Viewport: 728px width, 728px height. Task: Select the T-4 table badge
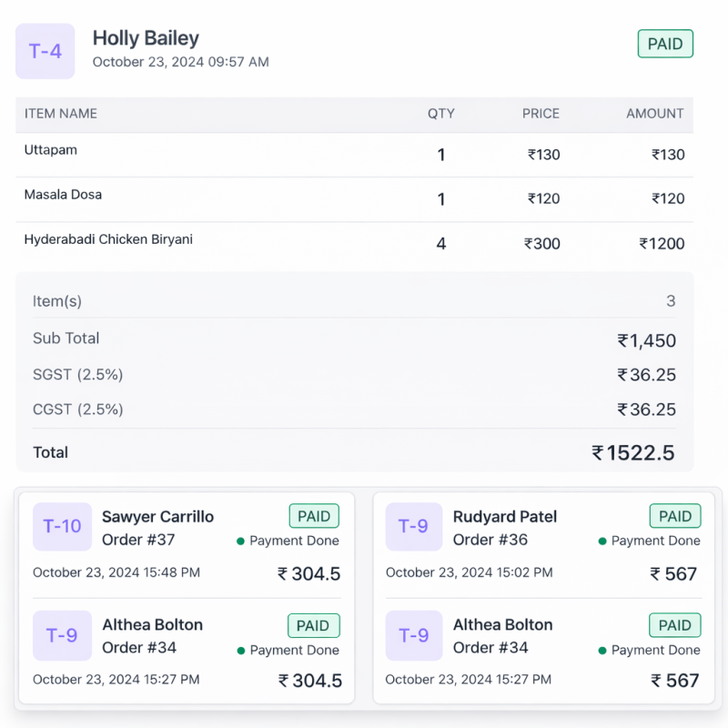(x=45, y=51)
